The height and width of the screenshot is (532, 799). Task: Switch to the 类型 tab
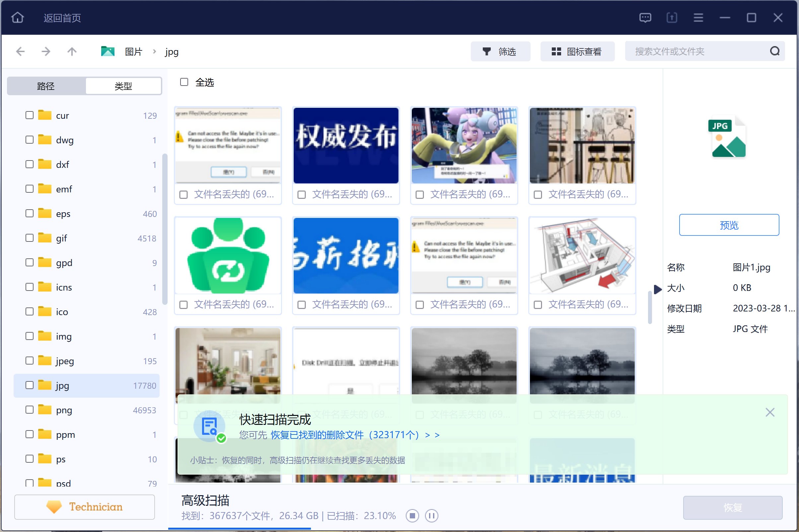click(x=123, y=86)
